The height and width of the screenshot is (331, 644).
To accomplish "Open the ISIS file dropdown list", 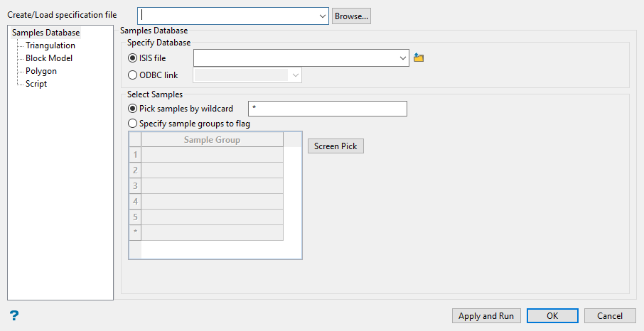I will point(403,58).
